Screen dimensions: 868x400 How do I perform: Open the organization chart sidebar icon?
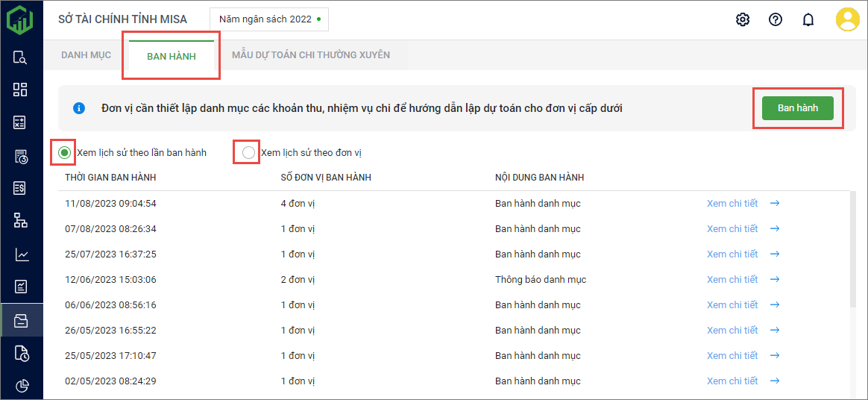pyautogui.click(x=21, y=220)
